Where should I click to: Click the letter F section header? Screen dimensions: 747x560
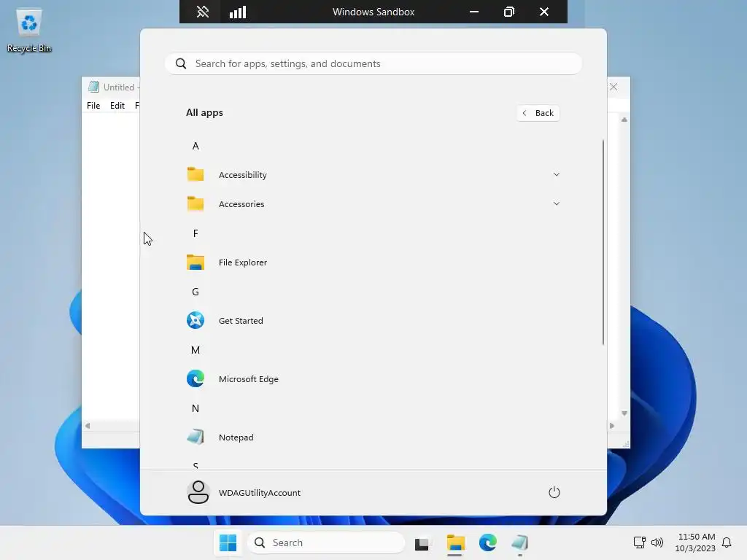coord(196,233)
